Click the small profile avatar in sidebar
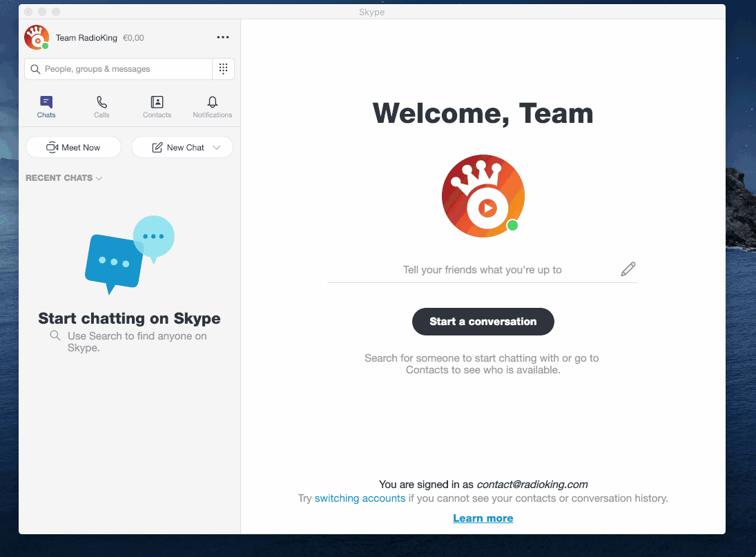This screenshot has height=557, width=756. coord(36,37)
